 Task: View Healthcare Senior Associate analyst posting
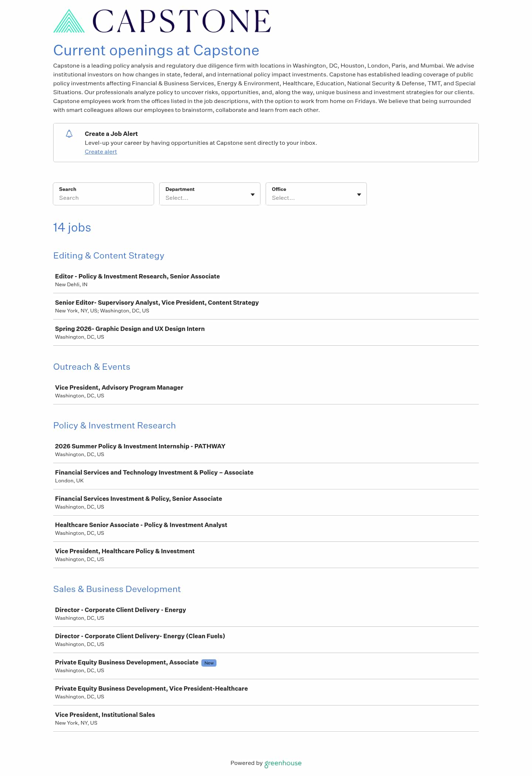click(141, 525)
